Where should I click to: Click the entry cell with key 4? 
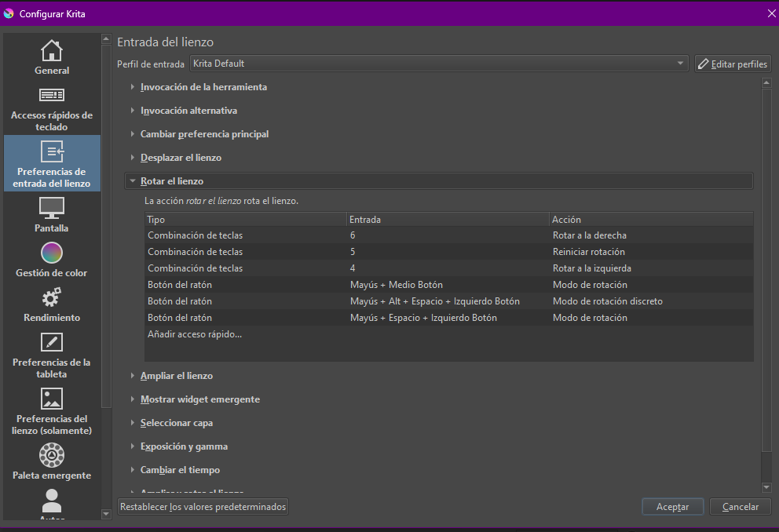[448, 268]
